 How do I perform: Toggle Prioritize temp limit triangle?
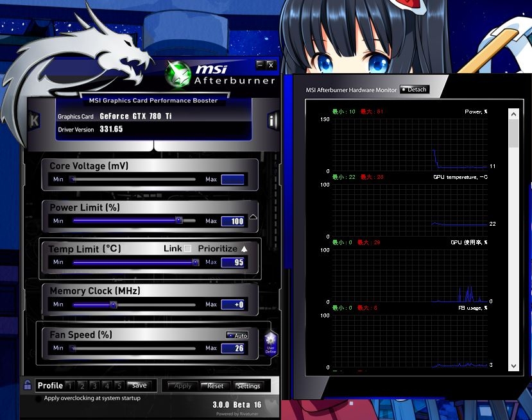245,249
